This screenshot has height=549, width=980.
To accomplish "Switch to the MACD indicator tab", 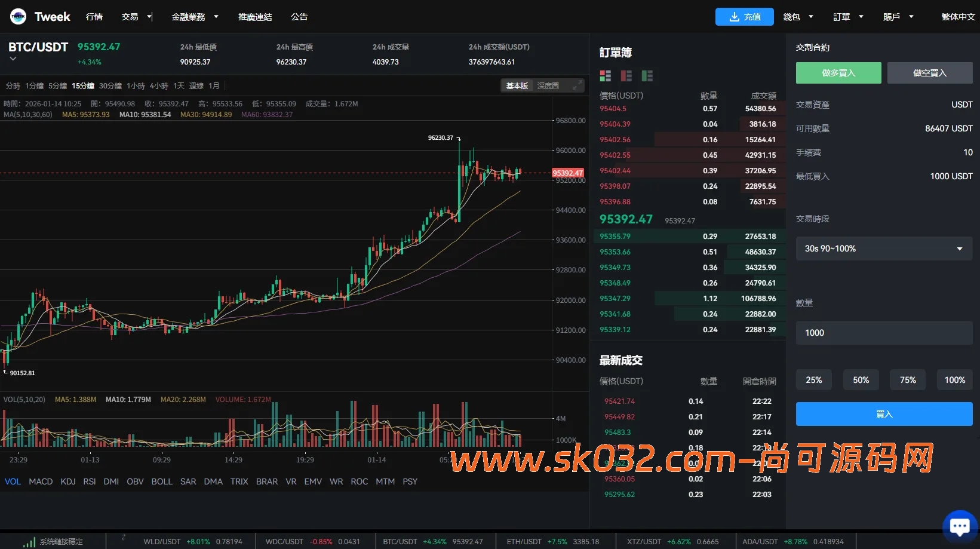I will (x=40, y=481).
